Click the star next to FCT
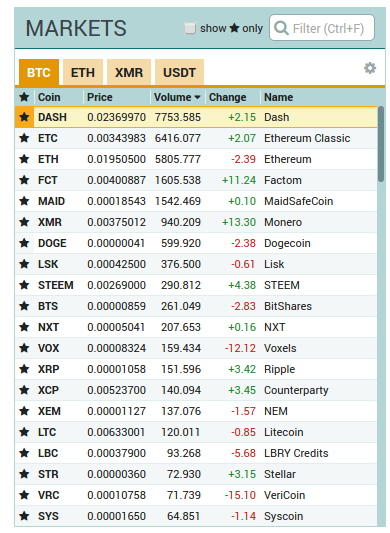The width and height of the screenshot is (390, 533). (24, 180)
